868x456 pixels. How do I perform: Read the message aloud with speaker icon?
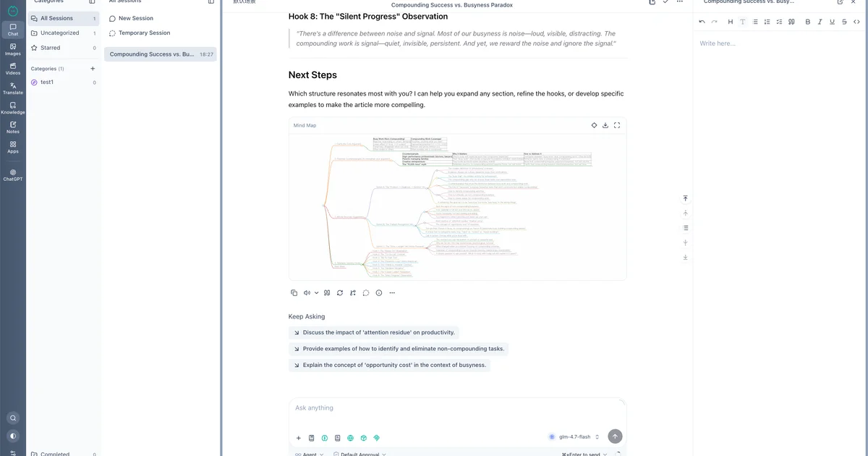(x=307, y=293)
